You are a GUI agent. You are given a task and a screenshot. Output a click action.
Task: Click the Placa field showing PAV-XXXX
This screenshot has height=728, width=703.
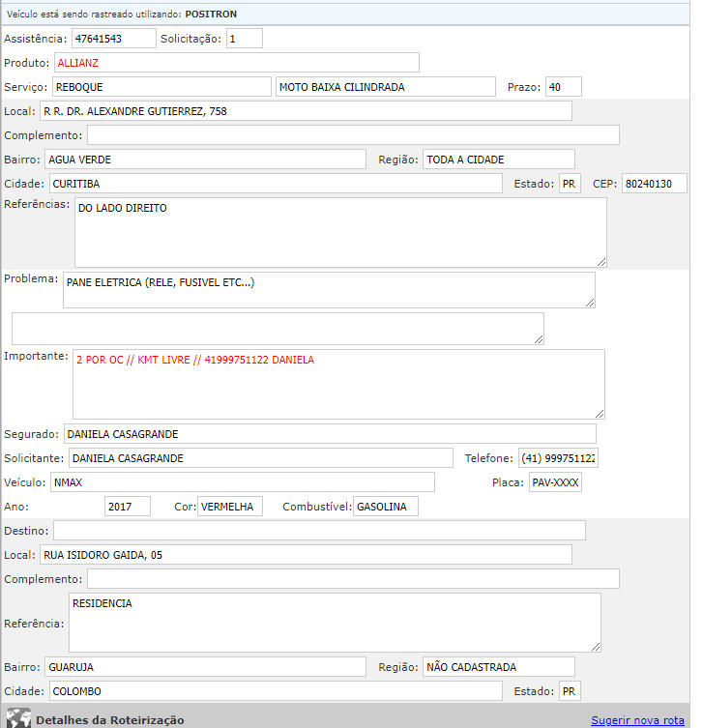tap(555, 482)
